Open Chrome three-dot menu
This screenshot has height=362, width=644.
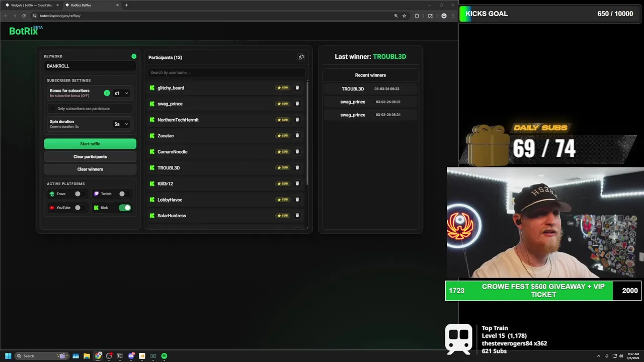click(x=452, y=16)
